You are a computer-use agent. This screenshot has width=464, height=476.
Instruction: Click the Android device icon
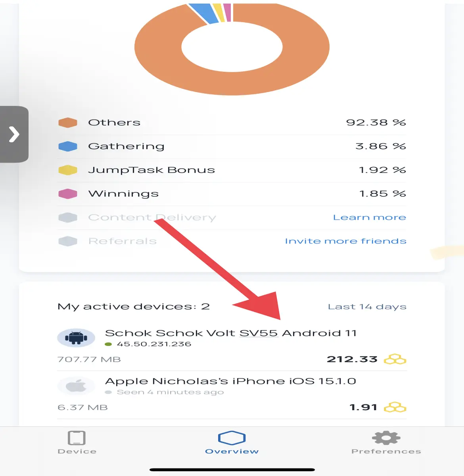(x=76, y=338)
